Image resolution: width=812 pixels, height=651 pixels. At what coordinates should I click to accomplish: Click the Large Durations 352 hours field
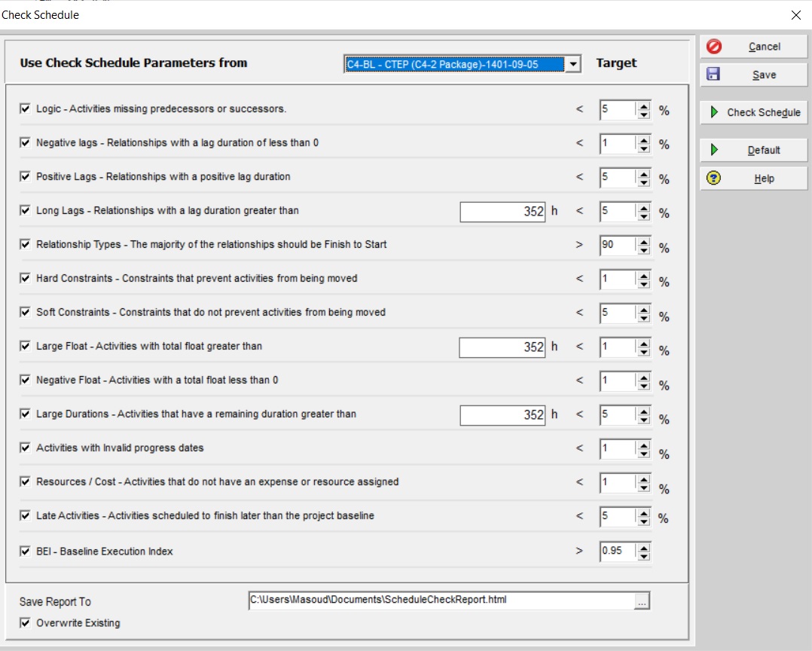tap(502, 415)
